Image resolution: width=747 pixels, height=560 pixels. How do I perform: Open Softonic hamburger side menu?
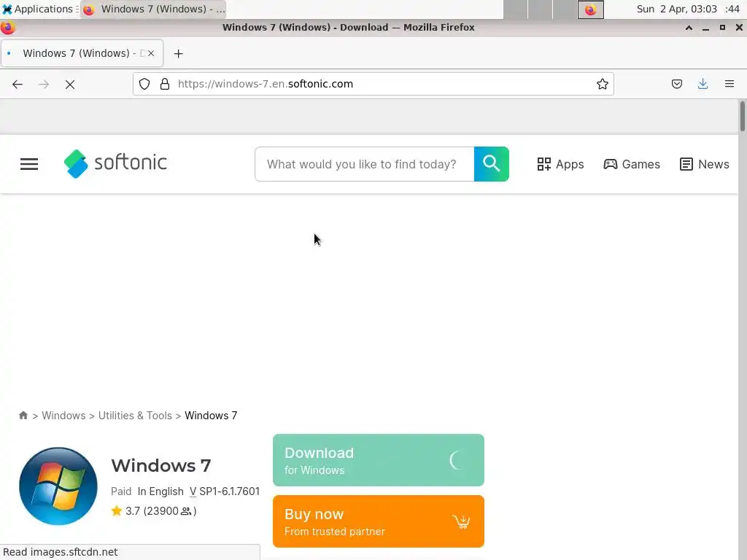29,164
